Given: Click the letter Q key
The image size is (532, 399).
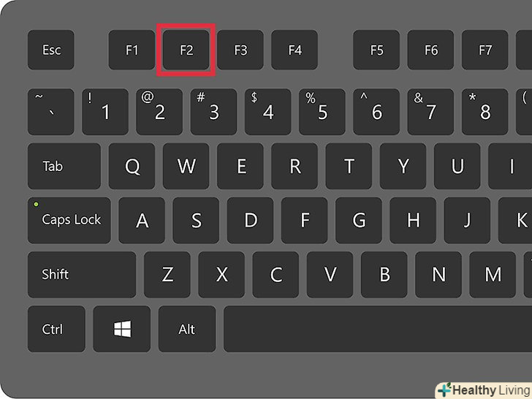Looking at the screenshot, I should pyautogui.click(x=132, y=166).
